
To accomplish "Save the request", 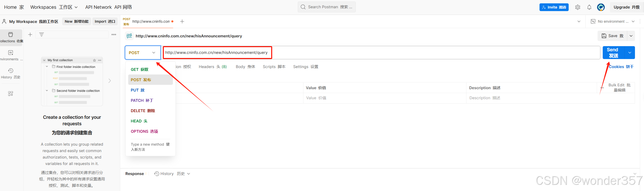I will click(x=613, y=36).
